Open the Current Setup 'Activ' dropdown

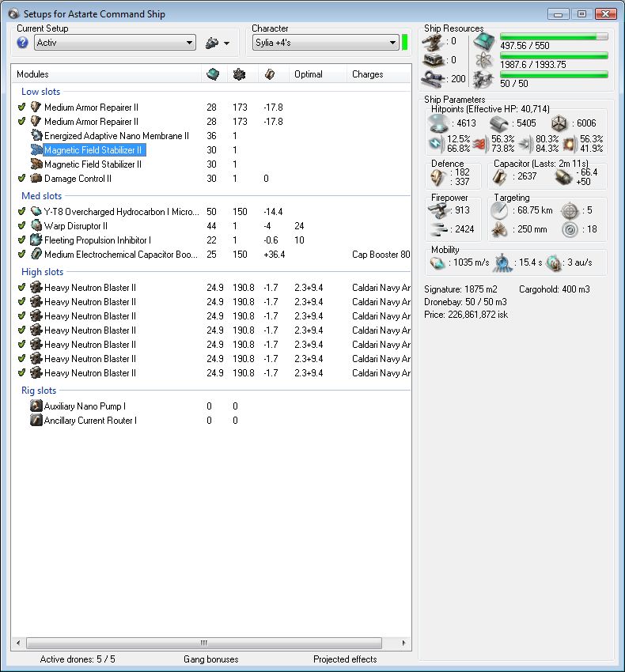click(115, 43)
